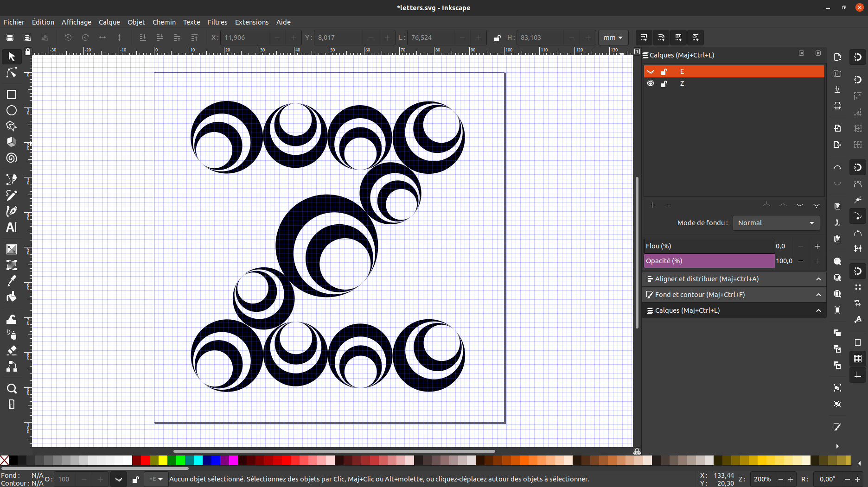Viewport: 868px width, 487px height.
Task: Show the hidden E layer
Action: coord(651,71)
